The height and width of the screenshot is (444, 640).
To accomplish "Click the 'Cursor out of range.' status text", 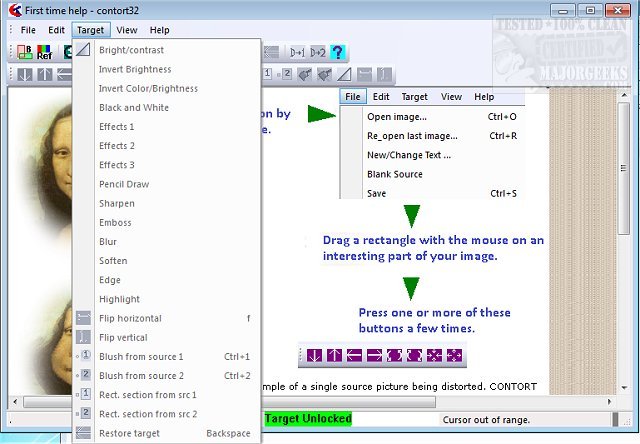I will click(486, 420).
